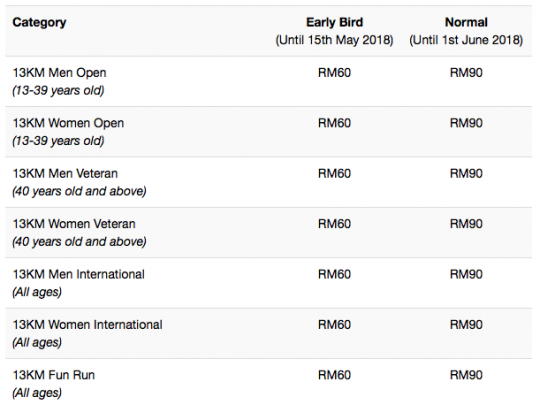Click Normal RM90 for Men International

coord(466,274)
